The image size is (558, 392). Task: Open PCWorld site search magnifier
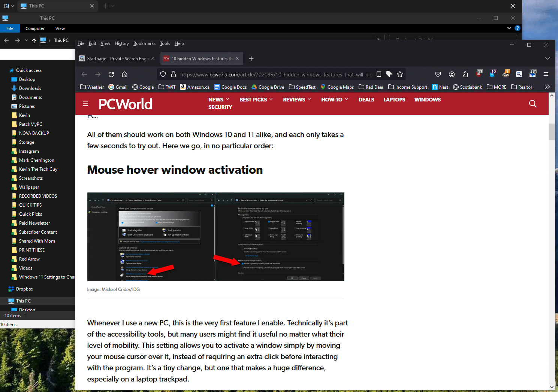tap(533, 104)
